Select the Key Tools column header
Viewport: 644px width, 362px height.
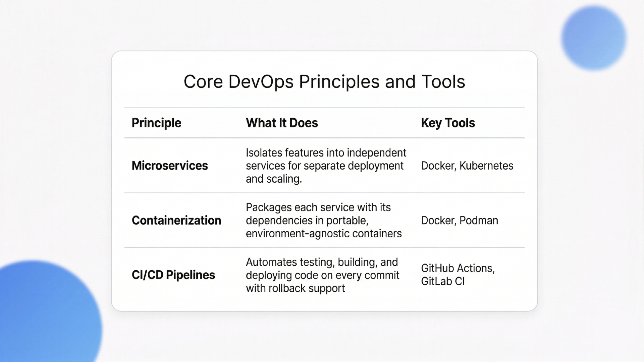tap(448, 123)
